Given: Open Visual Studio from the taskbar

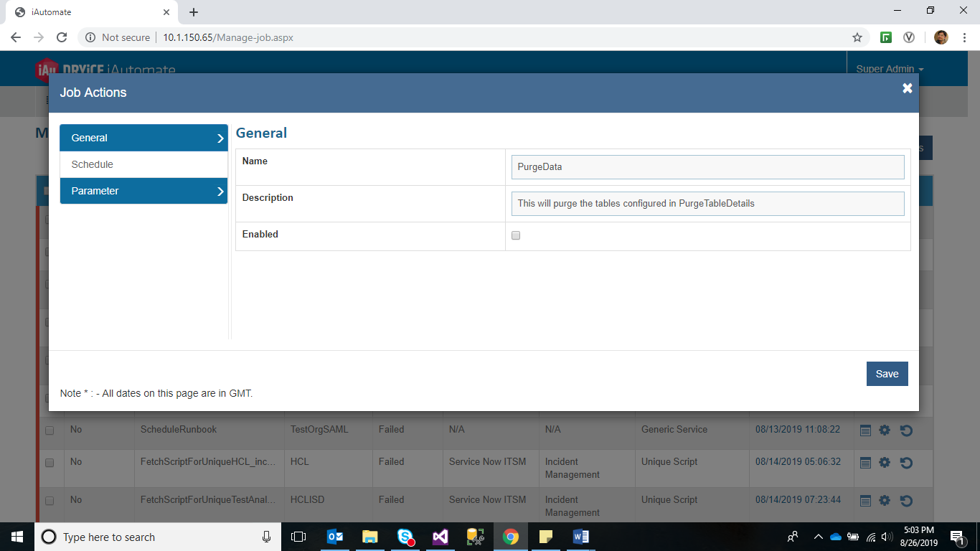Looking at the screenshot, I should [x=440, y=537].
